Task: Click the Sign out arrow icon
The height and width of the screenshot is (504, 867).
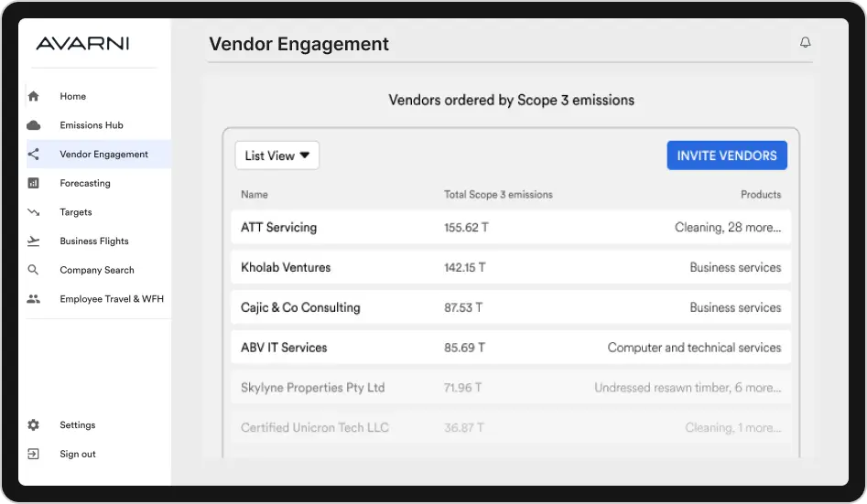Action: click(x=34, y=454)
